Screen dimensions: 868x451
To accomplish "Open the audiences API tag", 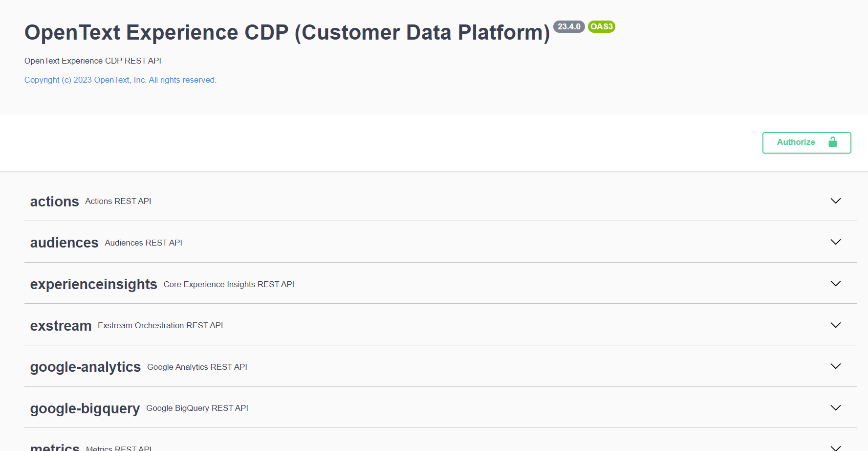I will coord(64,243).
